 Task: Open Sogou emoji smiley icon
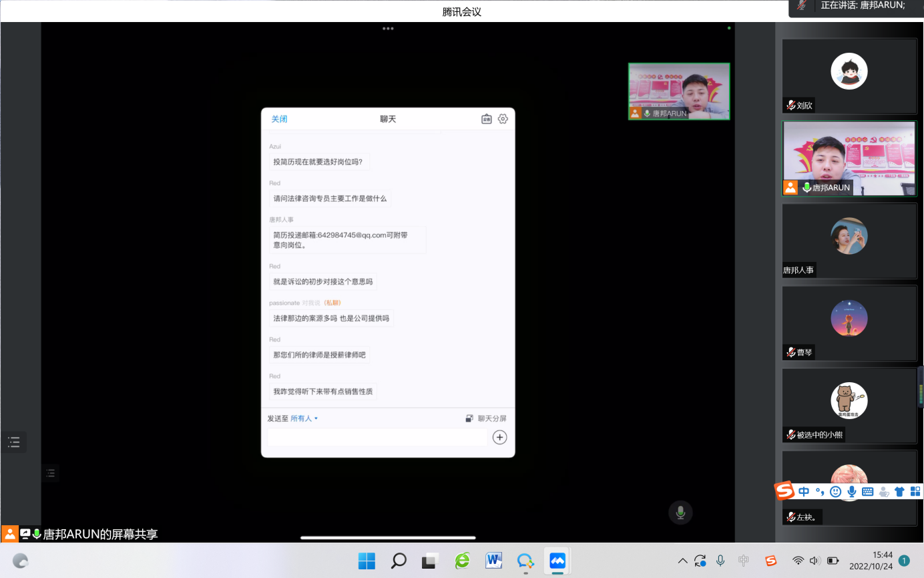pyautogui.click(x=835, y=492)
